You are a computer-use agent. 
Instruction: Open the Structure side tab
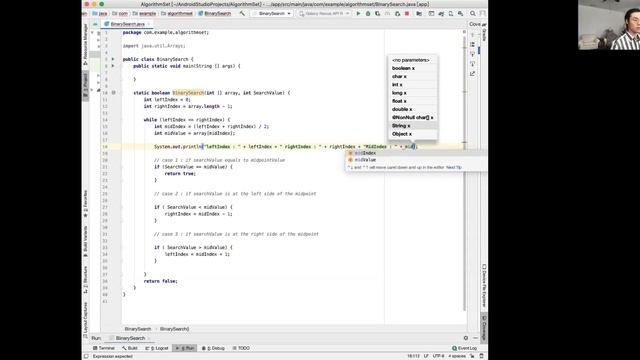pyautogui.click(x=85, y=280)
